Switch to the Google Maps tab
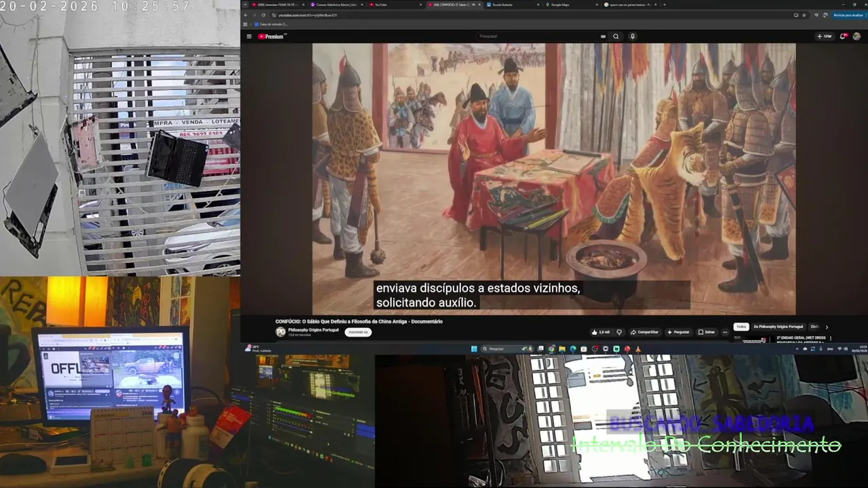868x488 pixels. coord(571,5)
